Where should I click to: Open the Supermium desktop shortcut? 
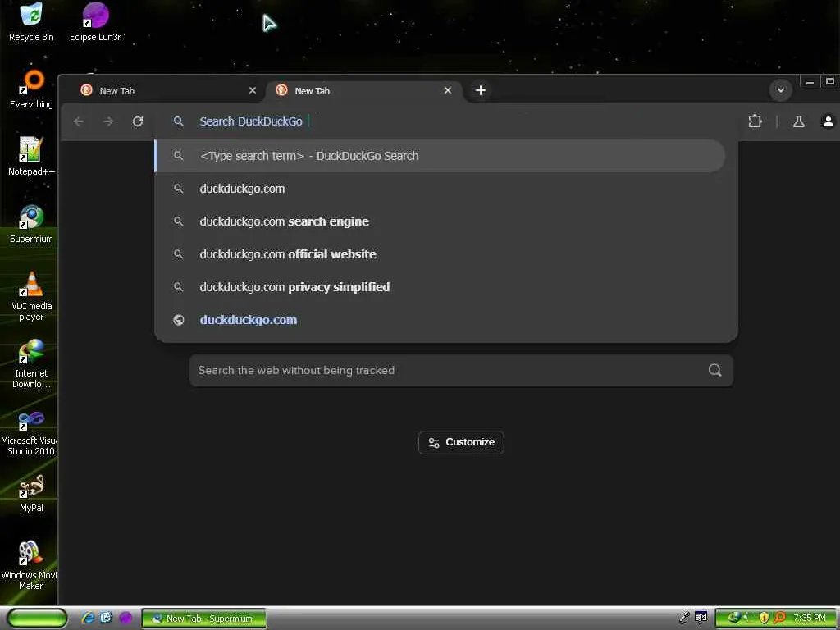point(31,224)
